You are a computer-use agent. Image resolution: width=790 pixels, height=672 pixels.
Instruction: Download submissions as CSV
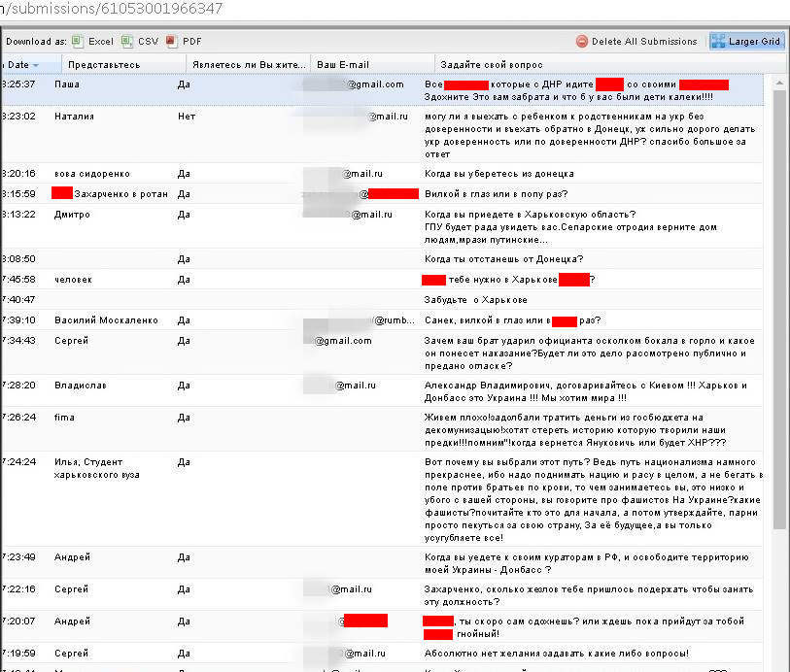coord(142,42)
